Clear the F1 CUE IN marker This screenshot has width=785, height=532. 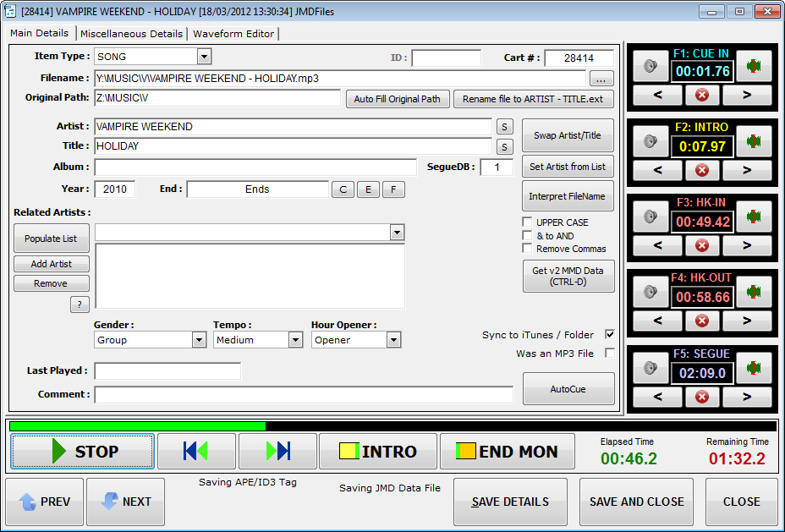coord(702,95)
